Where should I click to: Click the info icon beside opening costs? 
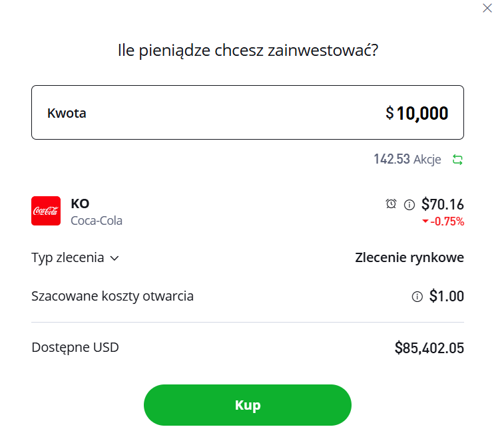[417, 297]
